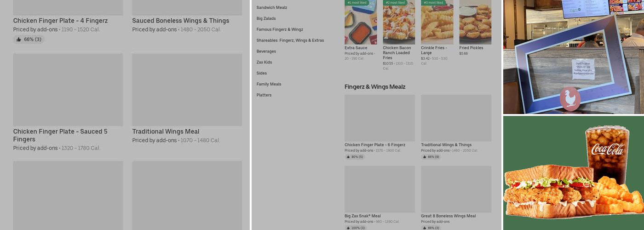Image resolution: width=644 pixels, height=230 pixels.
Task: Click the 100% thumbs-up rating under Big Zax Snak Meal
Action: coord(356,228)
